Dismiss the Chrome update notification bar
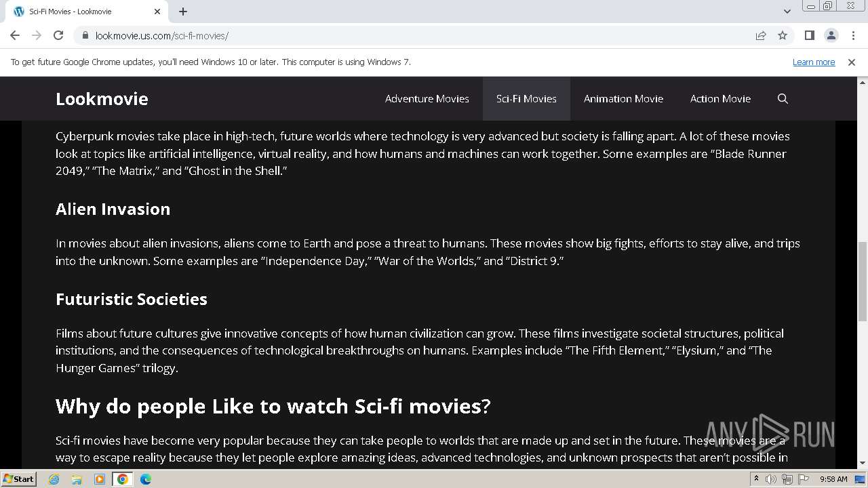The width and height of the screenshot is (868, 488). click(852, 62)
